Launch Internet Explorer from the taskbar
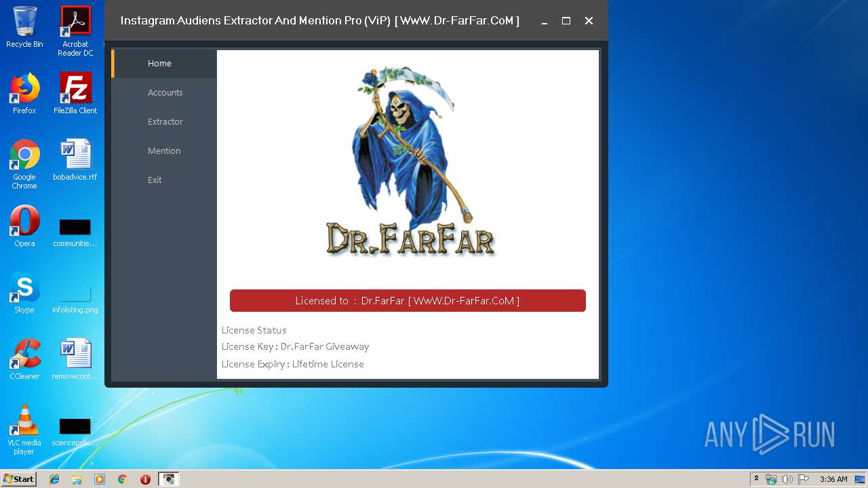Viewport: 868px width, 488px height. [54, 479]
